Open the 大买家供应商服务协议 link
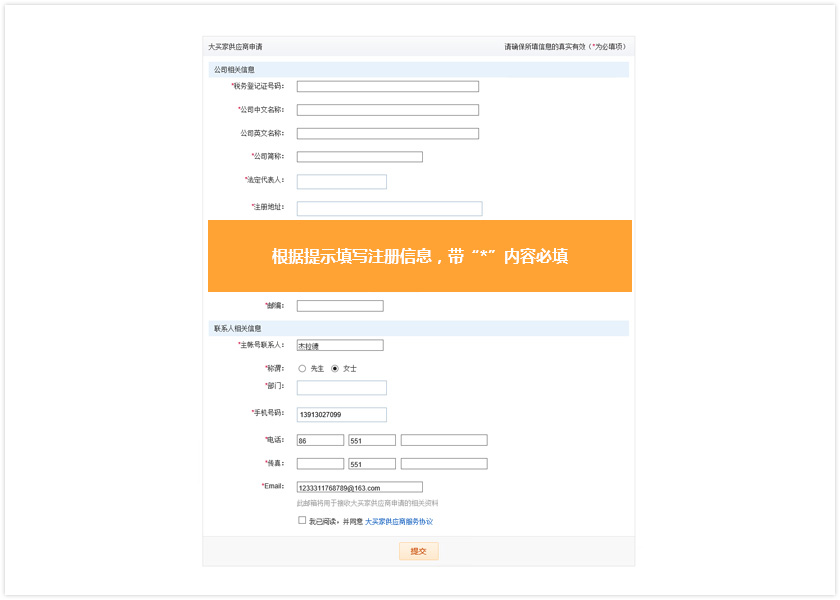The image size is (840, 600). click(398, 521)
